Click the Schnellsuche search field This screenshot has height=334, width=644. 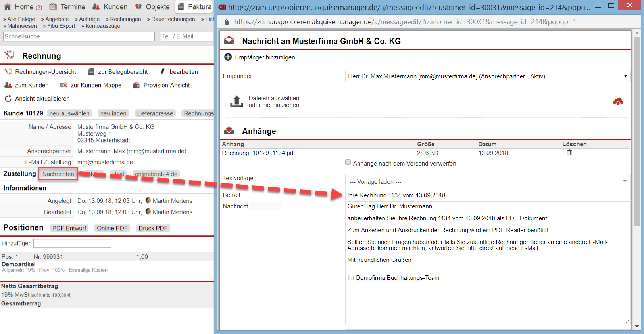click(x=79, y=36)
